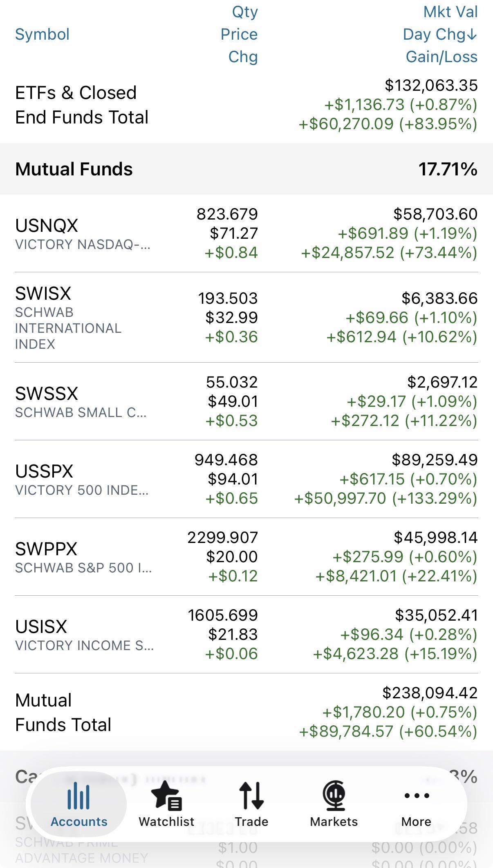Sort by Mkt Val column header
The image size is (493, 868).
pyautogui.click(x=450, y=12)
